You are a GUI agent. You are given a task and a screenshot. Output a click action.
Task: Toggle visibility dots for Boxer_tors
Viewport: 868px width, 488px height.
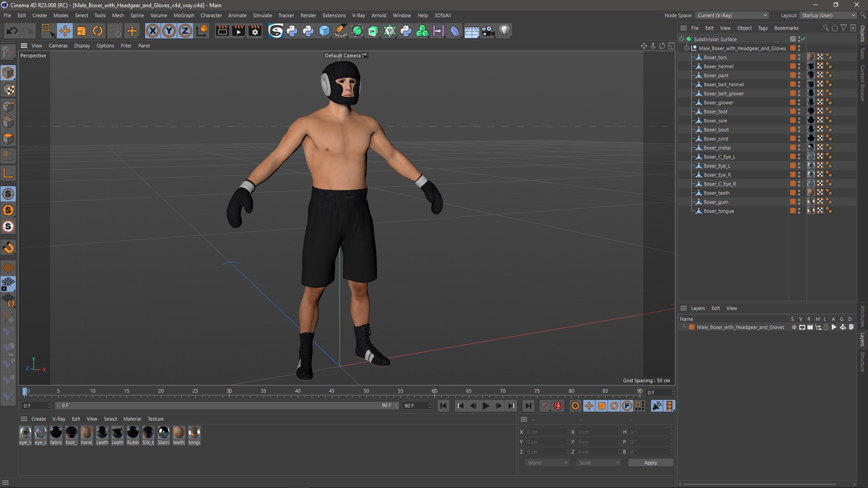pos(799,57)
